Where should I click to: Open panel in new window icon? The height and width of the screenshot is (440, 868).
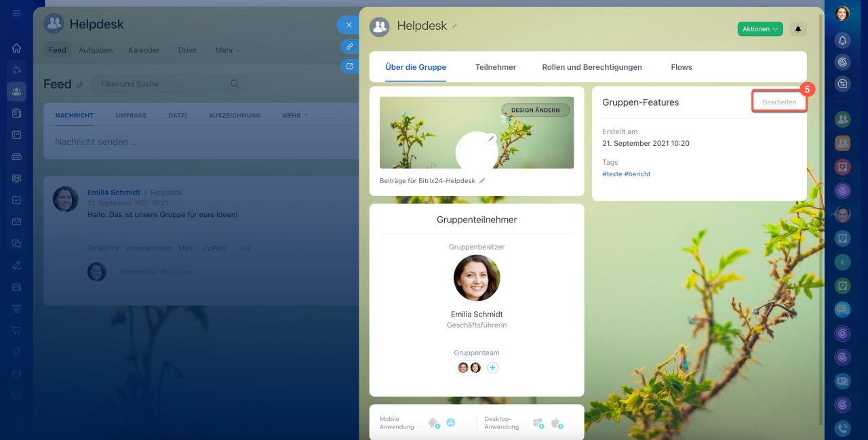click(349, 66)
